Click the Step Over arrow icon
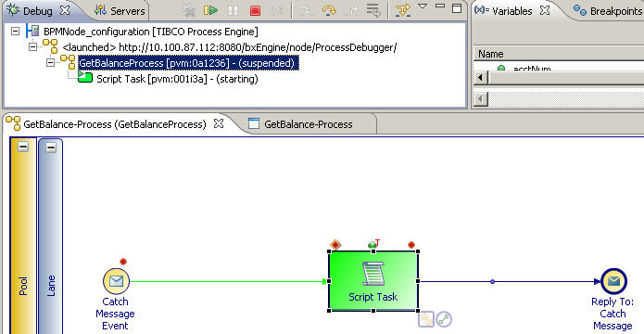The width and height of the screenshot is (644, 334). click(x=329, y=10)
